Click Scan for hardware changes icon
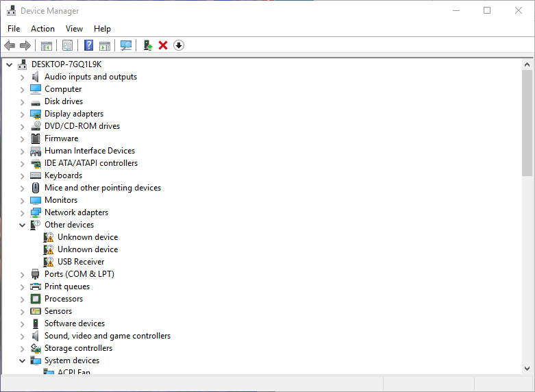Image resolution: width=535 pixels, height=392 pixels. pyautogui.click(x=126, y=45)
